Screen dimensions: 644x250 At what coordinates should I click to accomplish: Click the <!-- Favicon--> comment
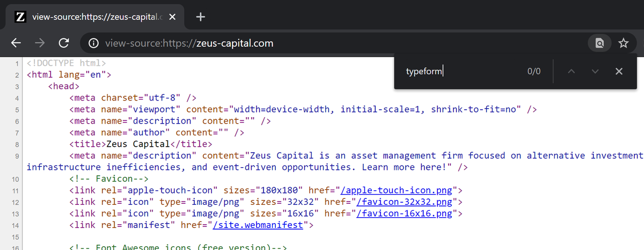click(108, 178)
